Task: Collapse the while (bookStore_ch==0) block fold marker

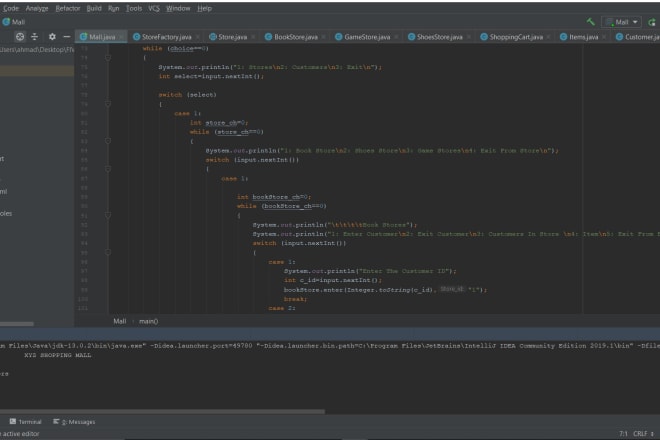Action: pos(108,215)
